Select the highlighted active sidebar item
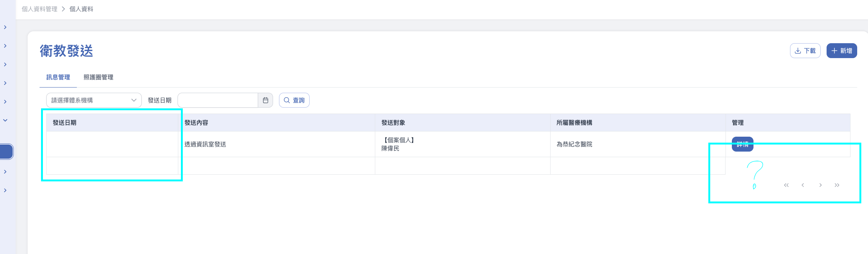868x254 pixels. click(x=6, y=152)
